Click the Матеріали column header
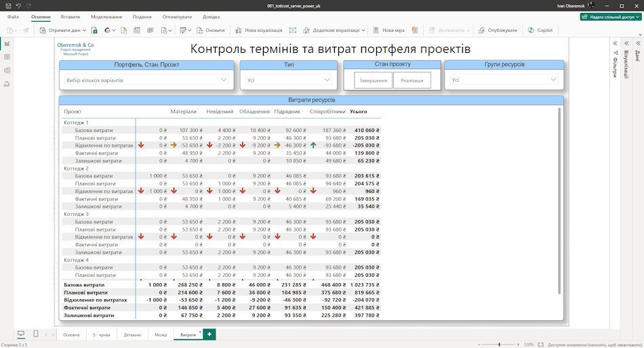 coord(183,112)
